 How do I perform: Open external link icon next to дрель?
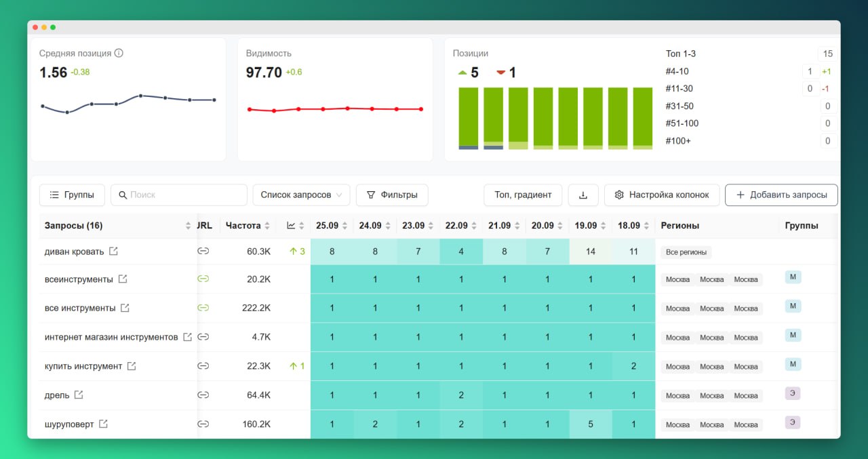point(79,395)
